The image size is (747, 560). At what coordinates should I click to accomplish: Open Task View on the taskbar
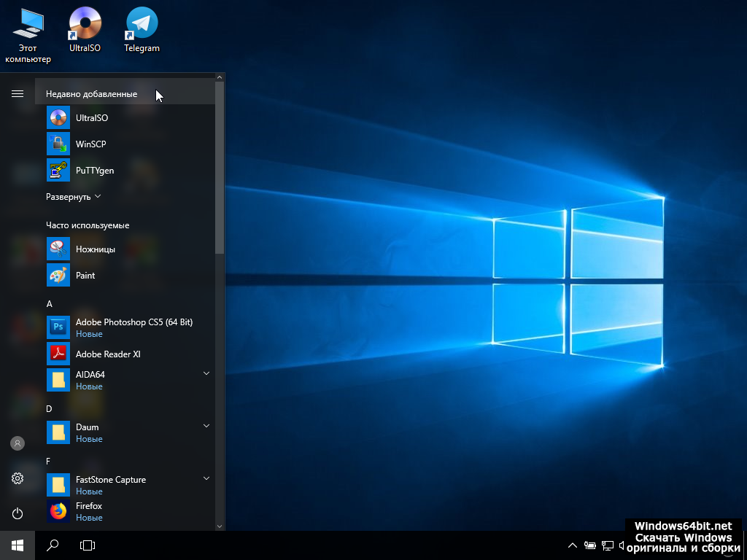coord(88,545)
